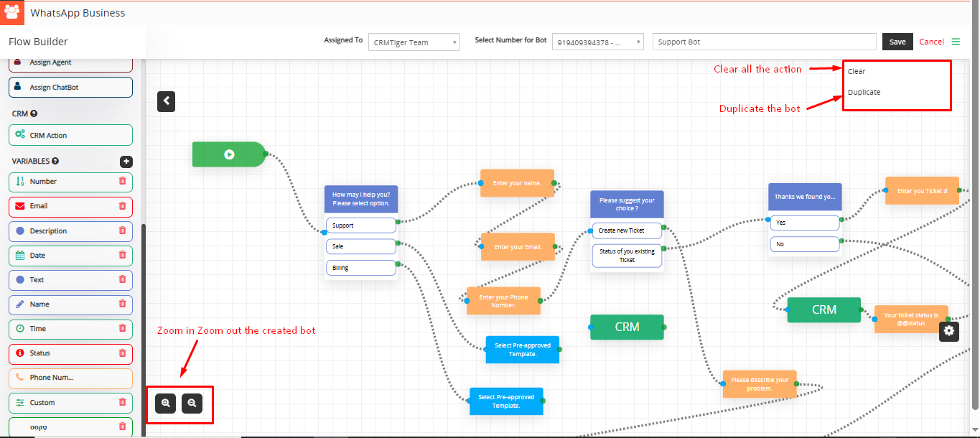This screenshot has width=980, height=438.
Task: Pick the Description variable item
Action: [71, 230]
